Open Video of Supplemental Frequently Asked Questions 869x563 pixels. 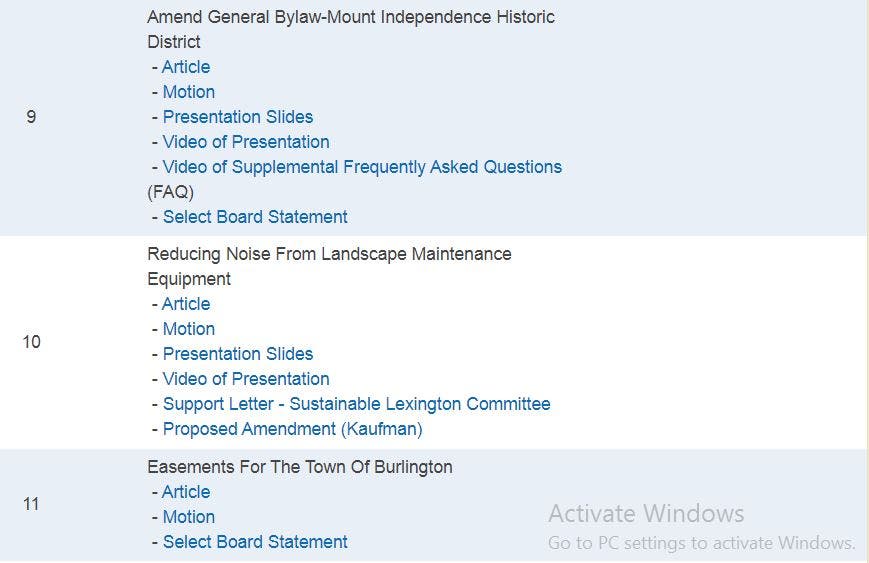[x=362, y=167]
